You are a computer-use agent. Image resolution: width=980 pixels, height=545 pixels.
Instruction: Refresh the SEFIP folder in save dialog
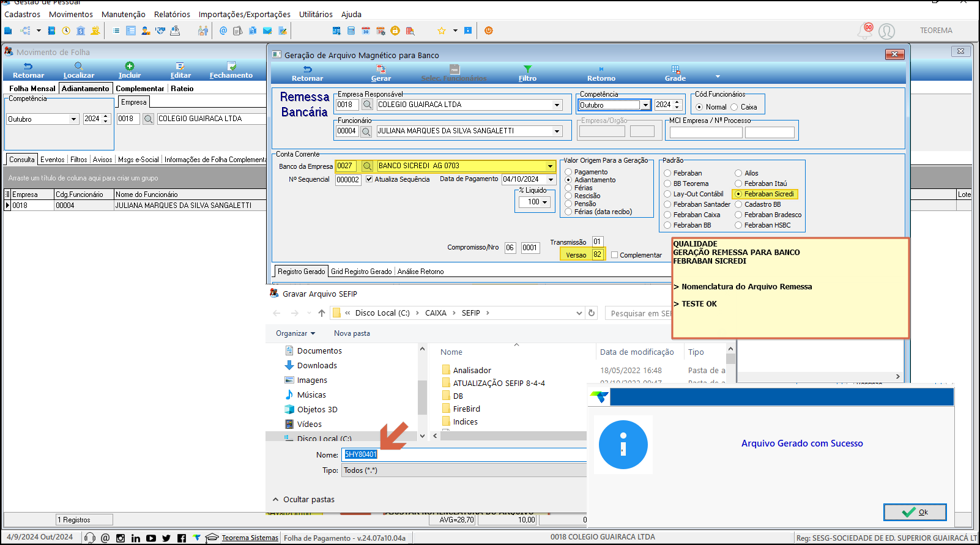point(592,313)
